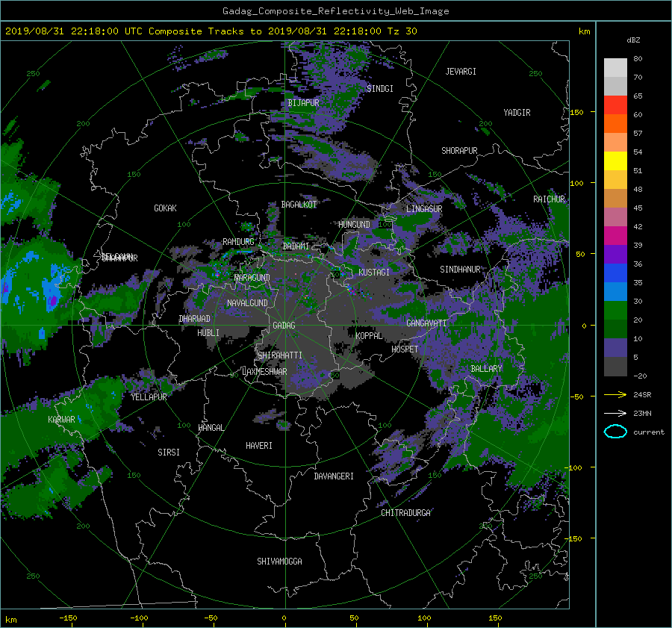Click the SHORAPUR label
Screen dimensions: 672x628
click(x=459, y=151)
